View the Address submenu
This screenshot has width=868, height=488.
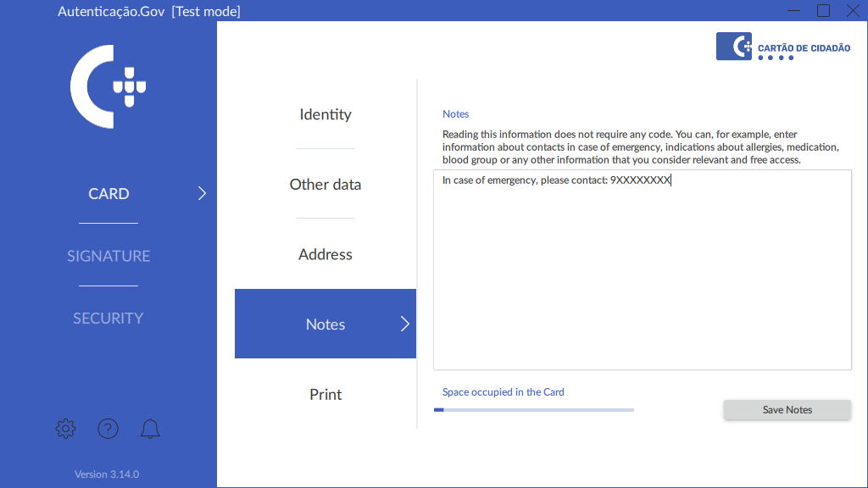pos(325,254)
